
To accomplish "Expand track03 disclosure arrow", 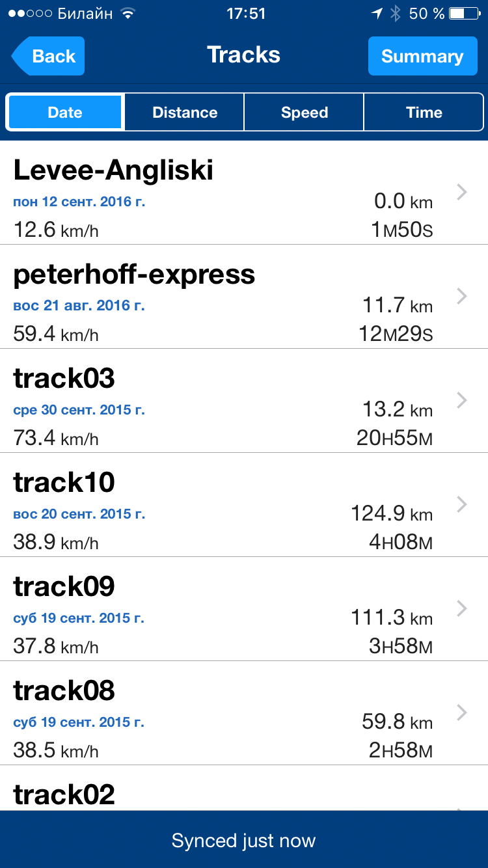I will pos(462,400).
